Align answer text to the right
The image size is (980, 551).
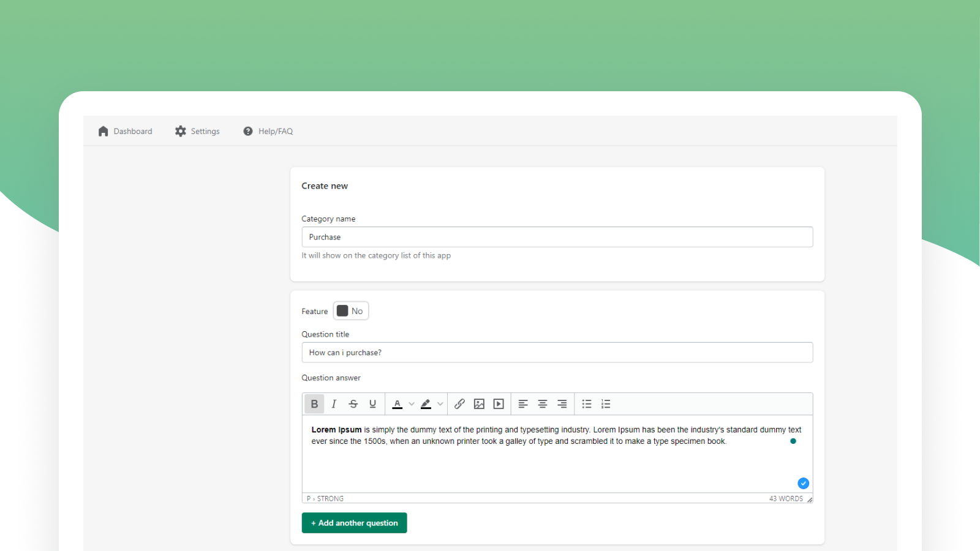click(x=562, y=403)
